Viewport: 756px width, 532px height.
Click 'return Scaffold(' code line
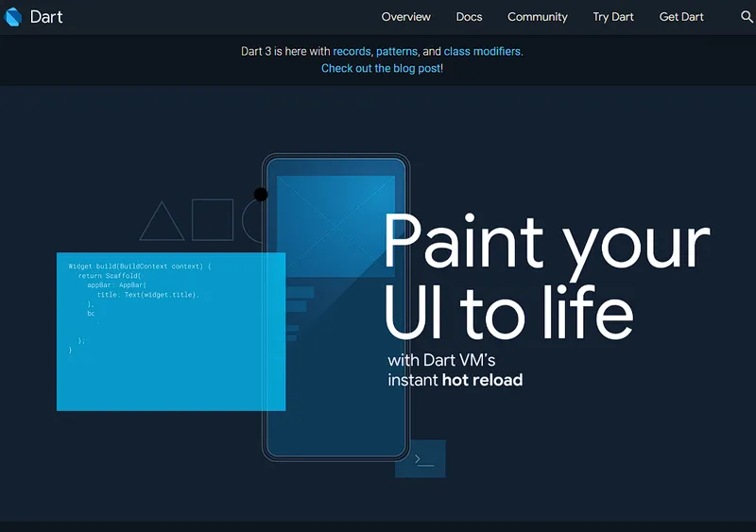pos(110,276)
